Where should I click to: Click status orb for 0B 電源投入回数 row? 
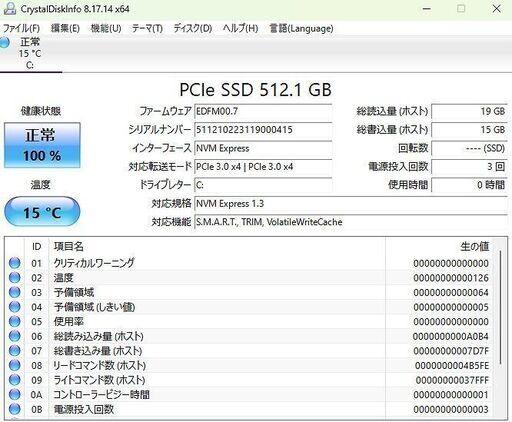click(14, 409)
